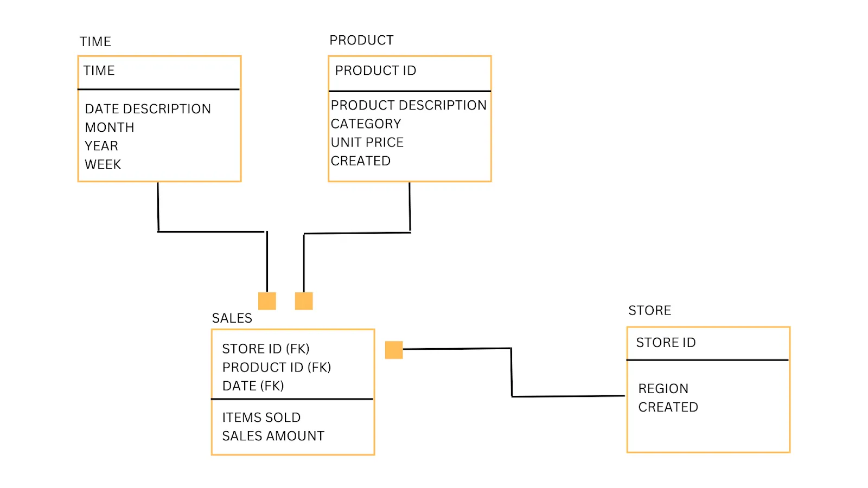Click the orange square ending the TIME connector
Screen dimensions: 868x488
click(x=267, y=301)
